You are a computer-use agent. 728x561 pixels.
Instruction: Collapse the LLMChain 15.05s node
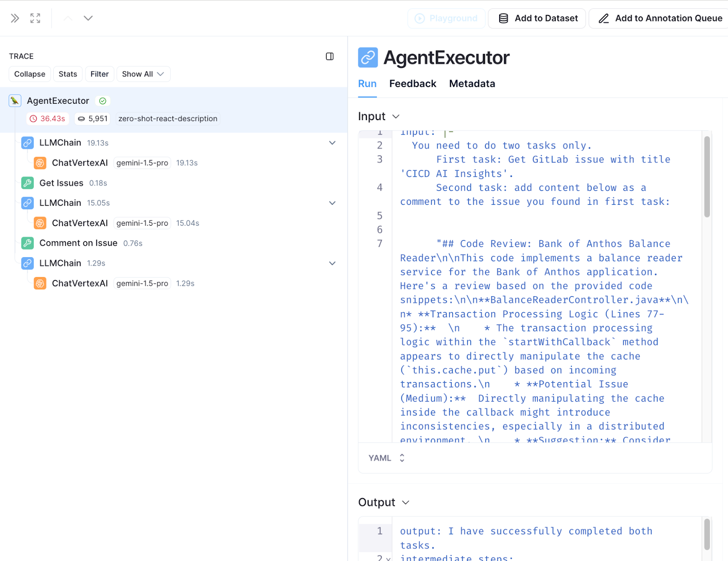[x=332, y=203]
